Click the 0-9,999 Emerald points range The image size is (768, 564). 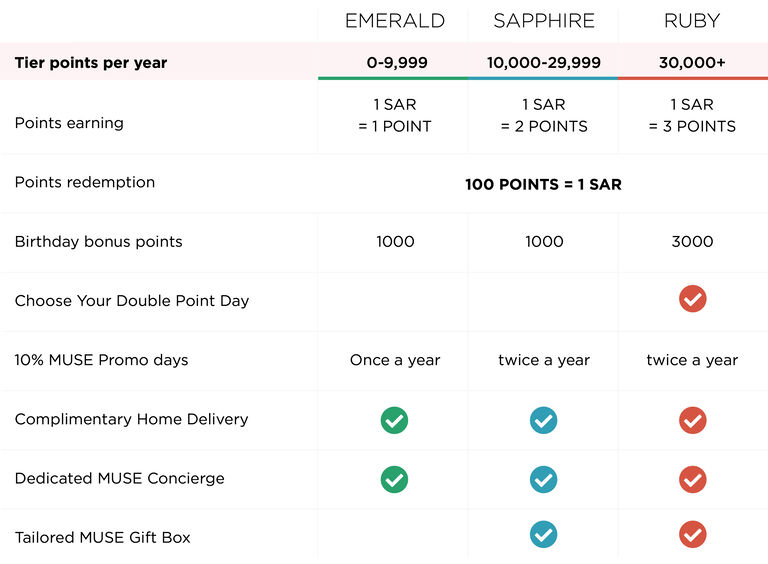tap(397, 62)
